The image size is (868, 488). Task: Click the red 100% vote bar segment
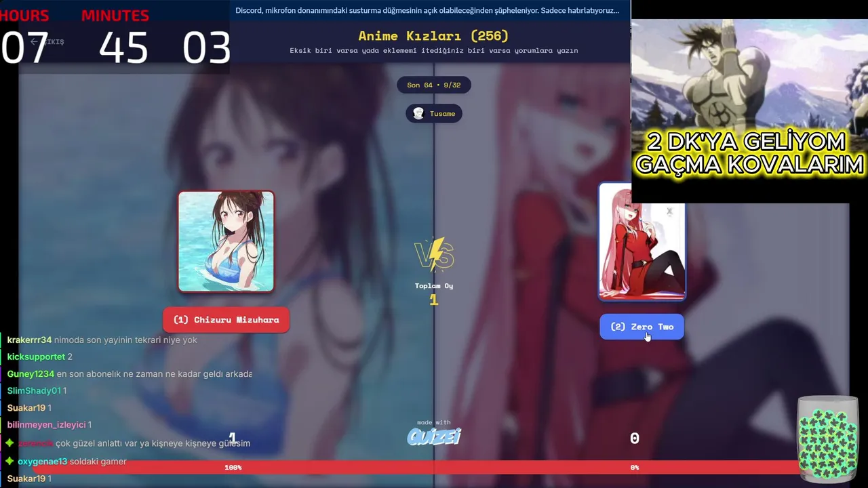click(x=233, y=467)
